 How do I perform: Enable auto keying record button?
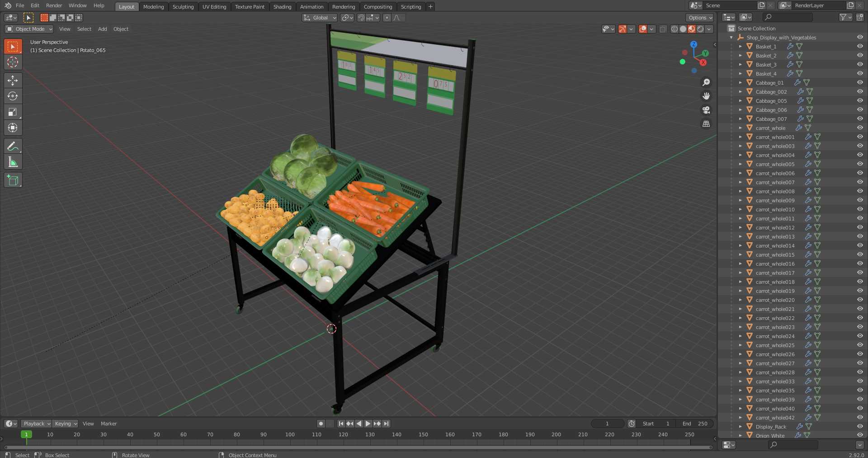[x=321, y=424]
